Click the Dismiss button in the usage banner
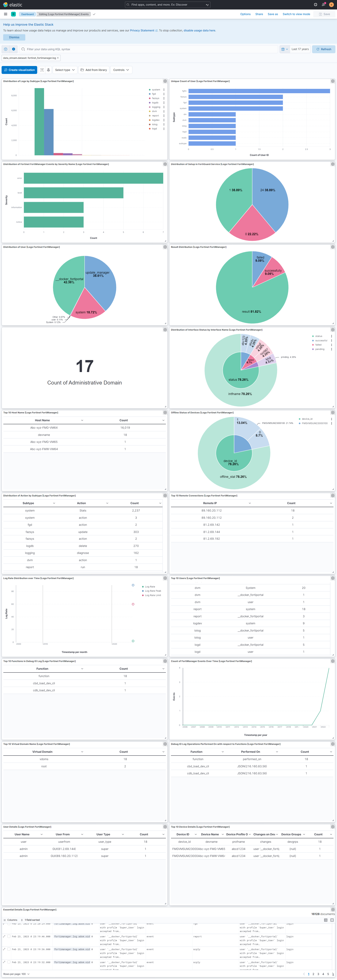Viewport: 337px width, 980px height. coord(14,37)
